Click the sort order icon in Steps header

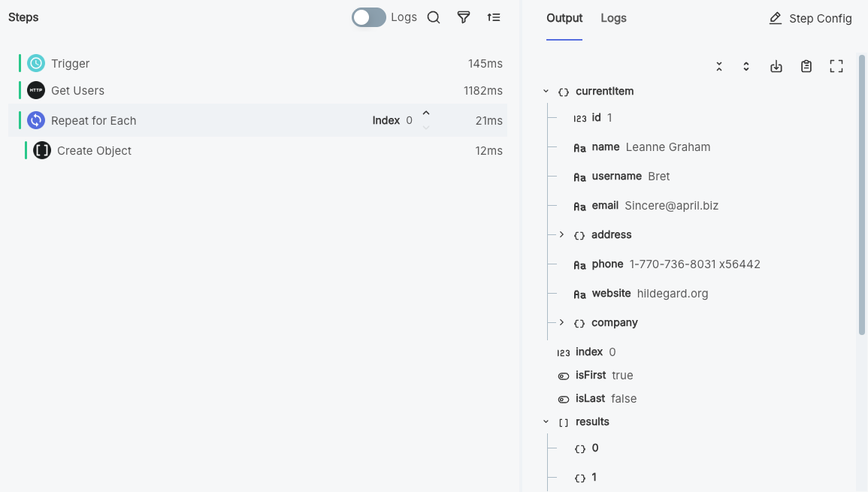click(x=494, y=17)
